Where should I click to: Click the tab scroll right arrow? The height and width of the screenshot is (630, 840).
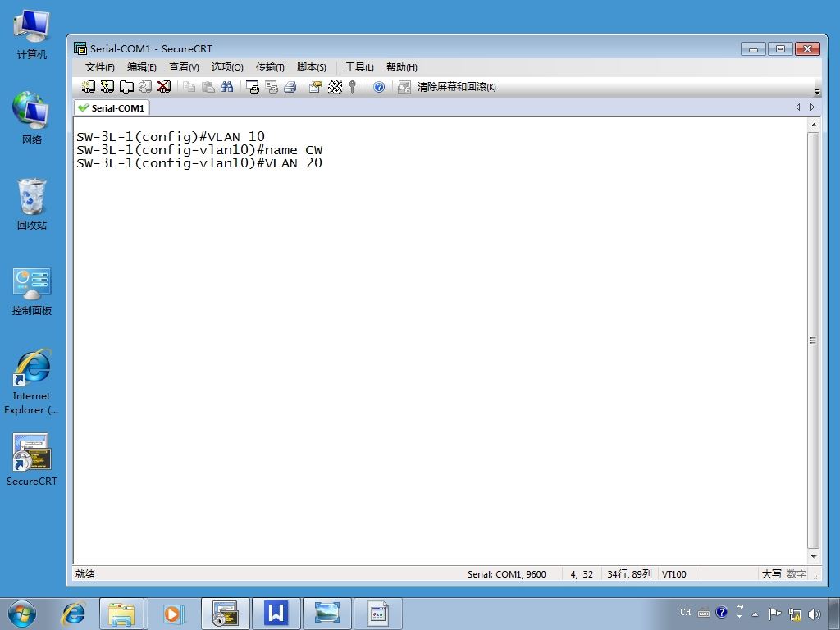(x=812, y=107)
